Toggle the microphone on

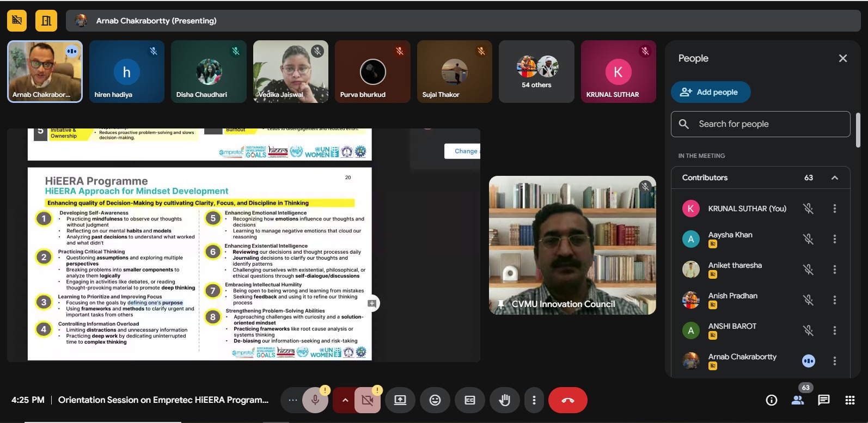point(315,401)
